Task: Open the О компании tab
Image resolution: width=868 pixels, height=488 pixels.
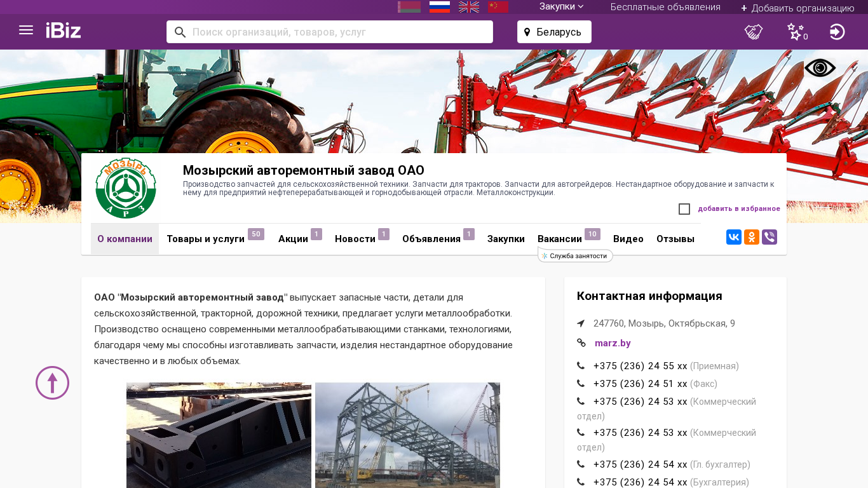Action: click(125, 239)
